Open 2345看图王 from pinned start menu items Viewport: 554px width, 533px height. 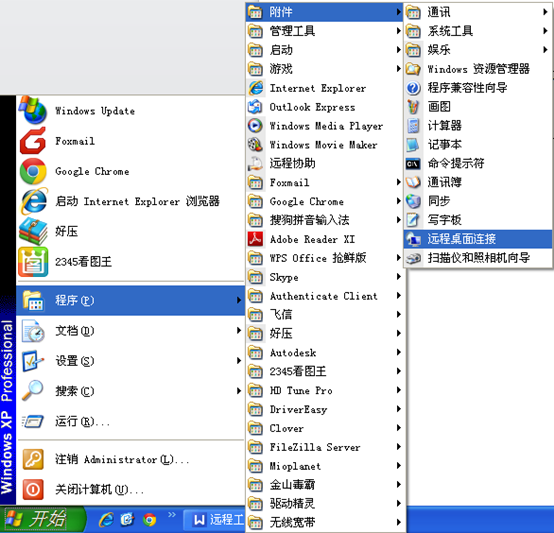(x=130, y=262)
